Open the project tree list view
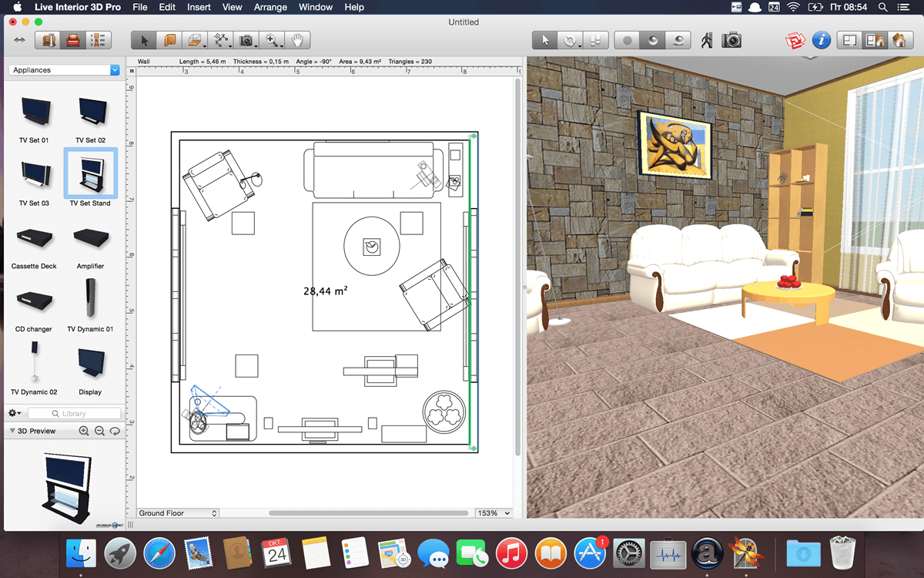 [x=98, y=40]
